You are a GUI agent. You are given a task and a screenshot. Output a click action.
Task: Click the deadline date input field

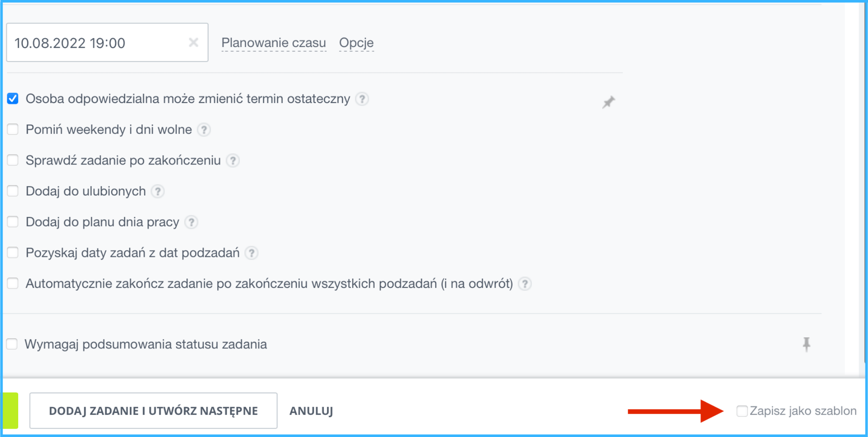pos(97,43)
